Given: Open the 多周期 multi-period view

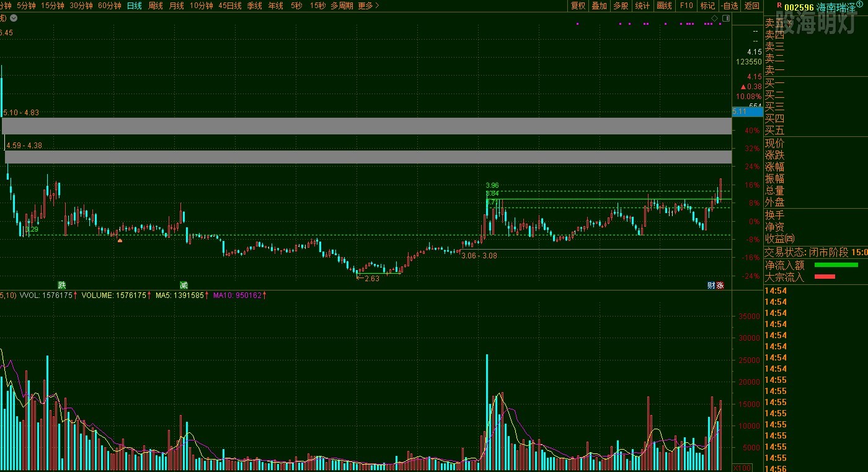Looking at the screenshot, I should pos(342,6).
